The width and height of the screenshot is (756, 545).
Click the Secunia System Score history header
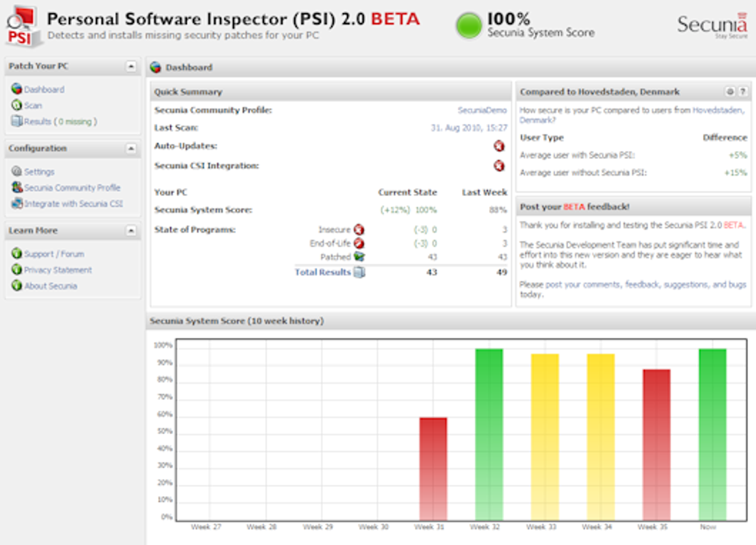(x=451, y=321)
